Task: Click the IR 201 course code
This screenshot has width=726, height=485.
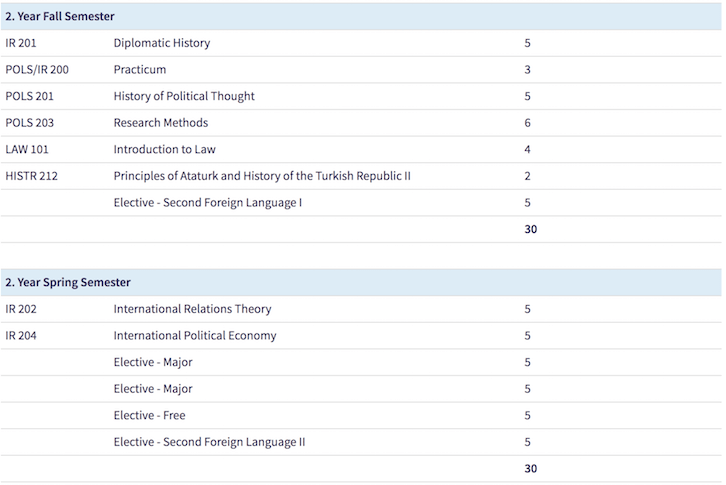Action: tap(21, 44)
